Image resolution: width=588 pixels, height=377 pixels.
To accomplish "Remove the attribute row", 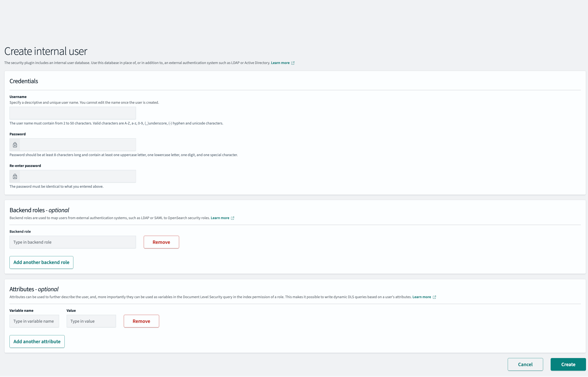I will (x=141, y=321).
